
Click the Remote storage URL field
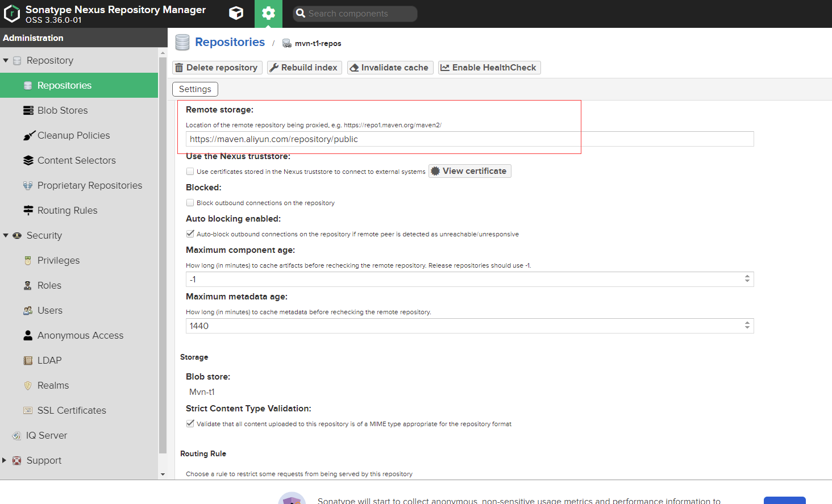[x=469, y=139]
